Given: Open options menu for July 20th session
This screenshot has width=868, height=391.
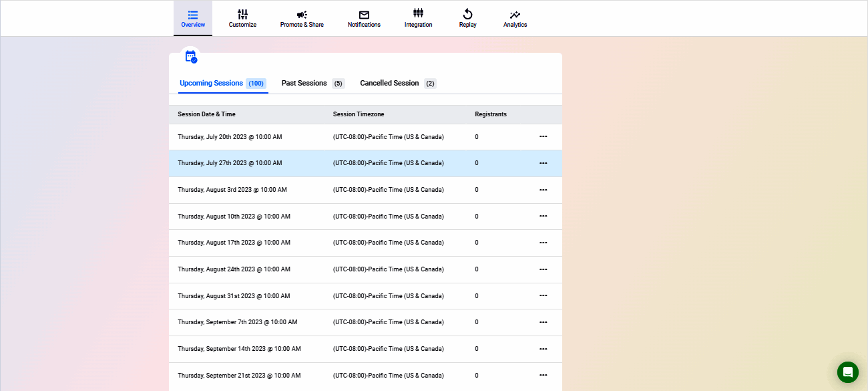Looking at the screenshot, I should (543, 136).
